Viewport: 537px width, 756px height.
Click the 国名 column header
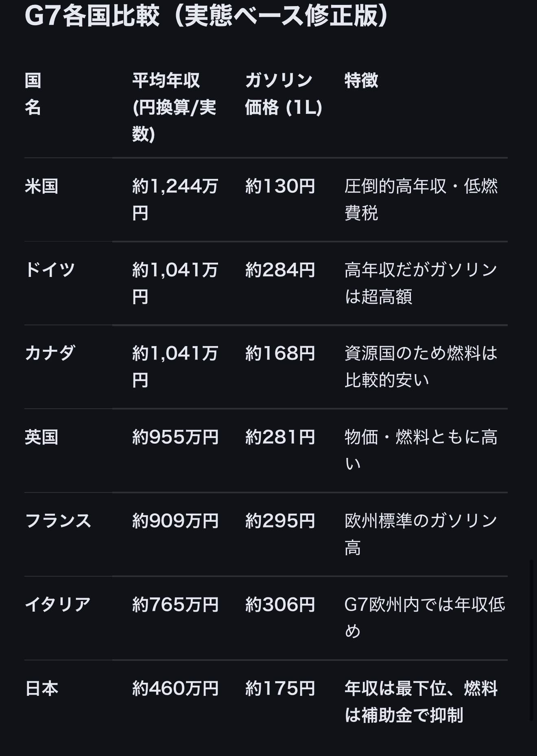tap(33, 94)
